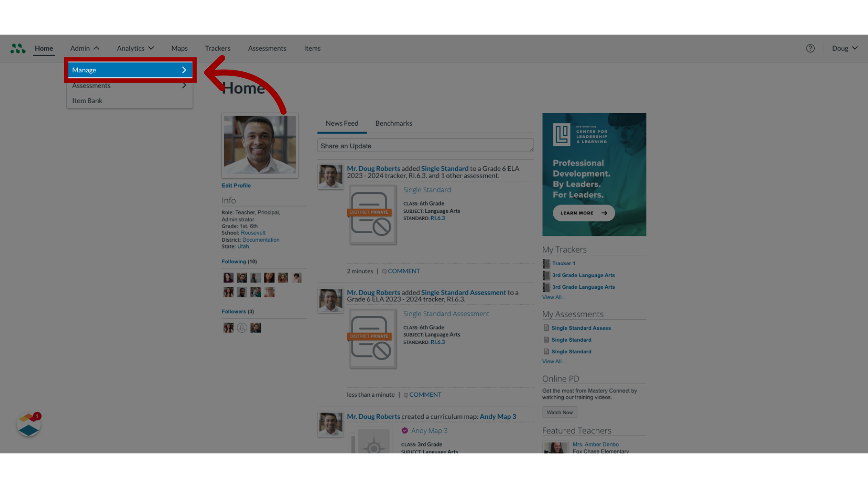This screenshot has width=868, height=488.
Task: Open the Share an Update input field
Action: (425, 145)
